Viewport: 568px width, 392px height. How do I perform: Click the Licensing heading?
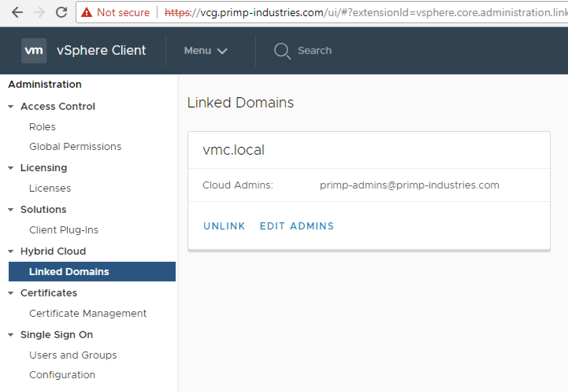44,168
